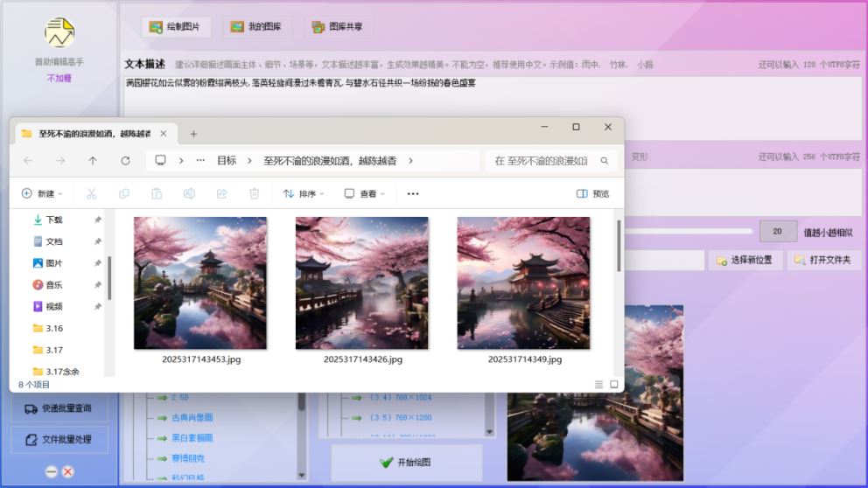Click the file name 2025317143426.jpg

pos(363,359)
